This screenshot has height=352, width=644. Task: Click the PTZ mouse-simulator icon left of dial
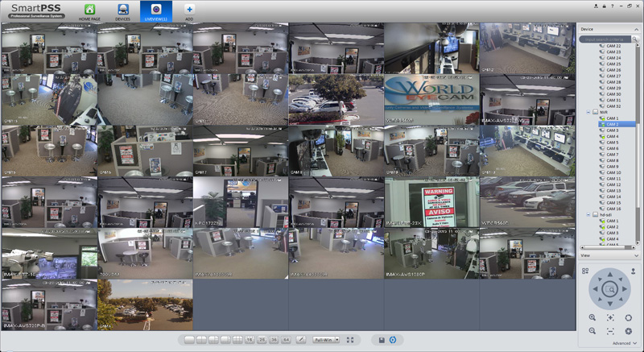click(585, 271)
